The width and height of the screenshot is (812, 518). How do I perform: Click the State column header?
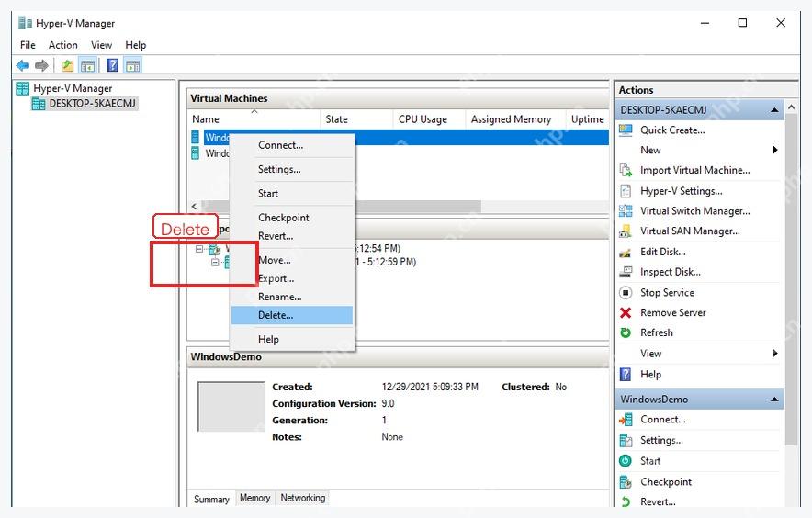[x=356, y=119]
